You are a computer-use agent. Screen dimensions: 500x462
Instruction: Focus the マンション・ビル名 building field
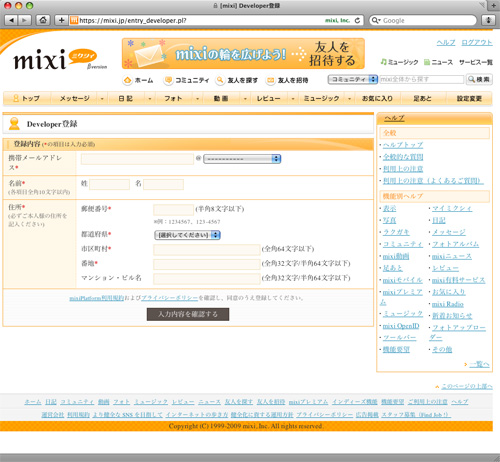coord(207,278)
